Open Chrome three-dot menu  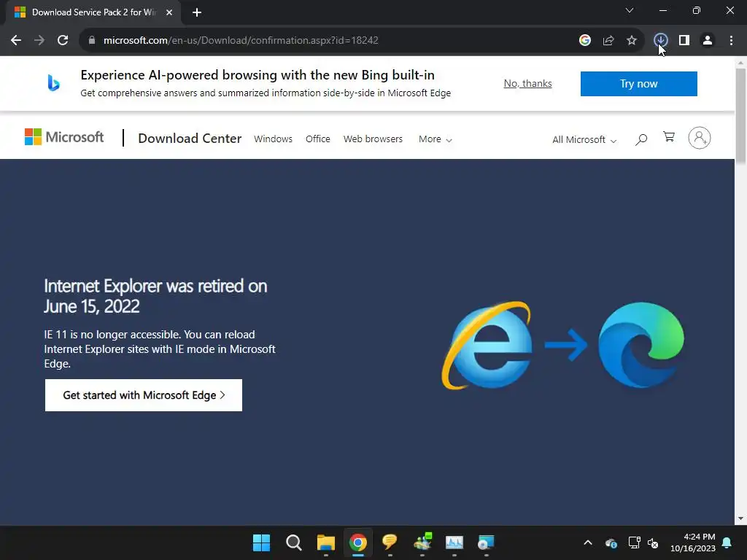click(731, 41)
